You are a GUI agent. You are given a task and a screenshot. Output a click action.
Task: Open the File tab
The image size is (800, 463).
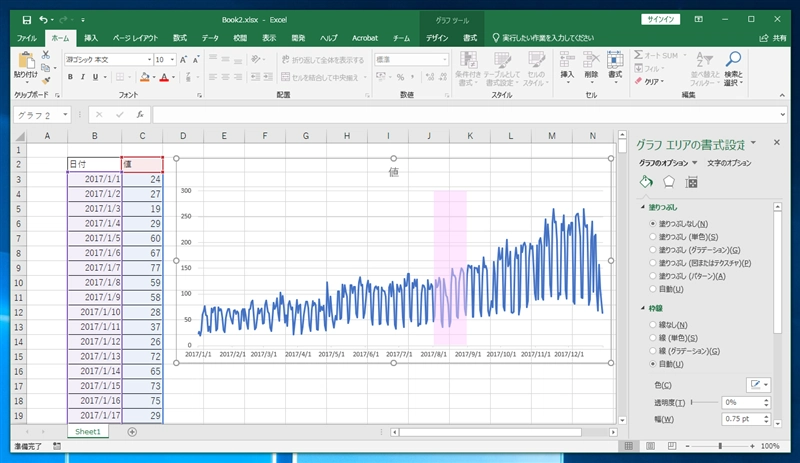(x=27, y=38)
